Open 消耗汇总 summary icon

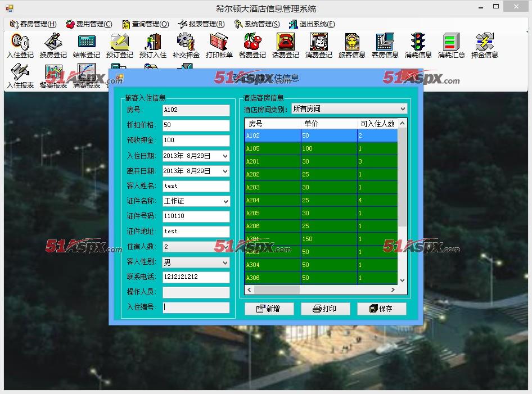[x=451, y=46]
